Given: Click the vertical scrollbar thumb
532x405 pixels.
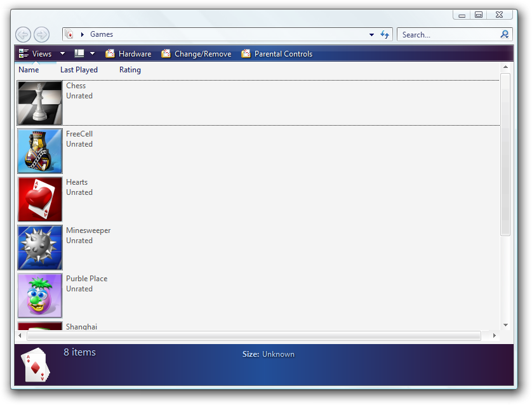Looking at the screenshot, I should click(505, 154).
